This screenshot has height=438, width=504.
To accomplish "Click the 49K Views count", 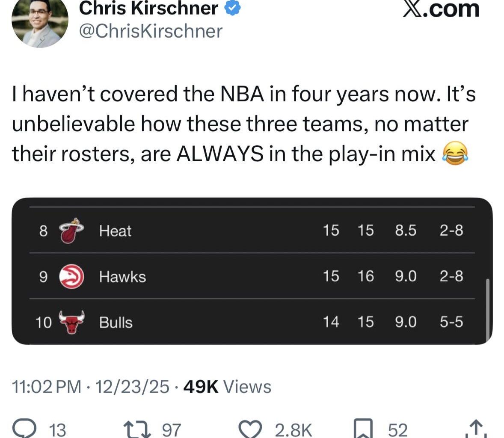I will point(227,387).
